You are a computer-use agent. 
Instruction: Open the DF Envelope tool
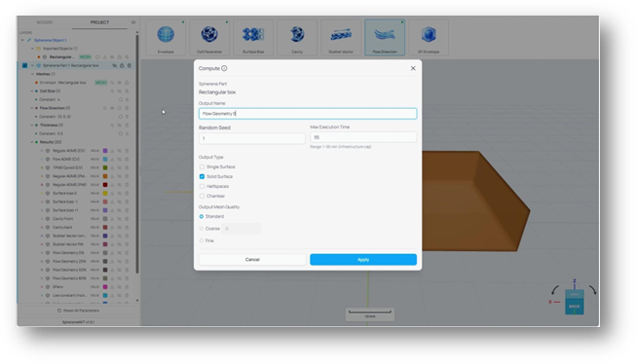429,37
